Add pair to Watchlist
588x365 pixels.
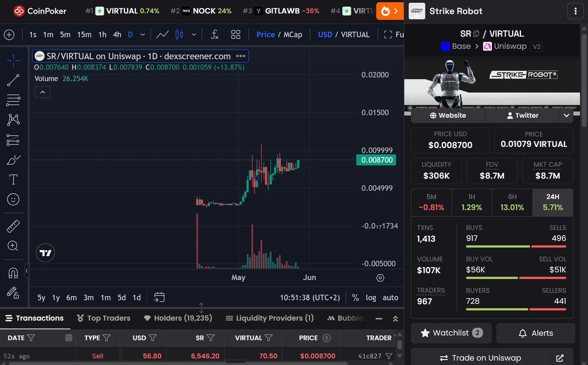[x=451, y=333]
